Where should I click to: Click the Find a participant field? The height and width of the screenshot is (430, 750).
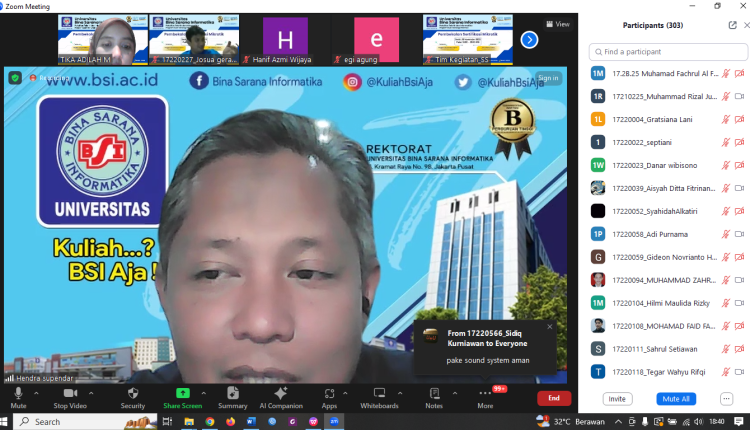(x=668, y=52)
